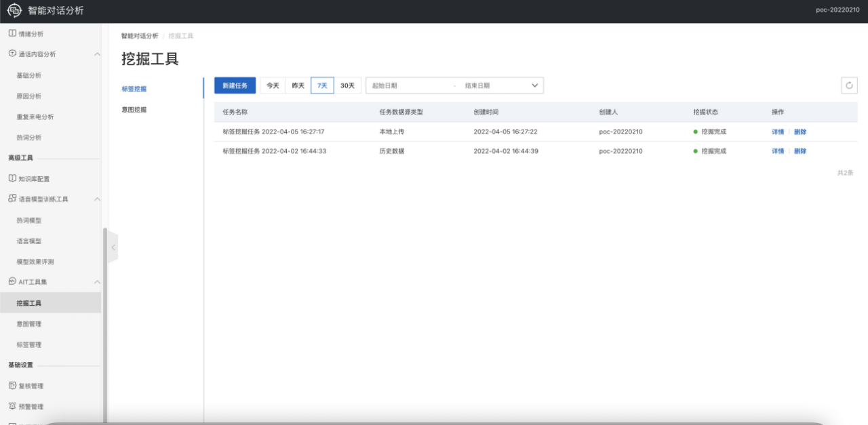Click the AIT工具集 icon

pyautogui.click(x=12, y=281)
